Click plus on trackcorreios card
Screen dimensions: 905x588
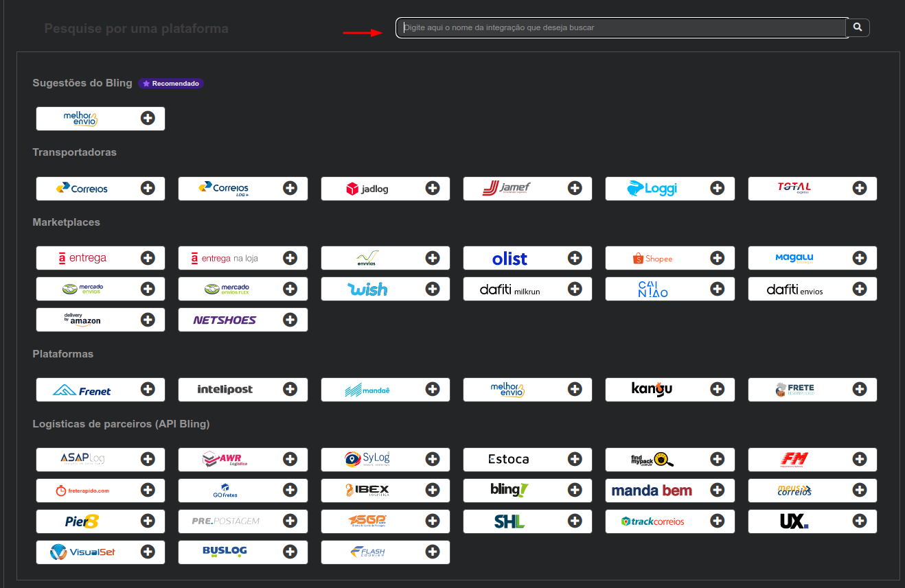point(718,521)
